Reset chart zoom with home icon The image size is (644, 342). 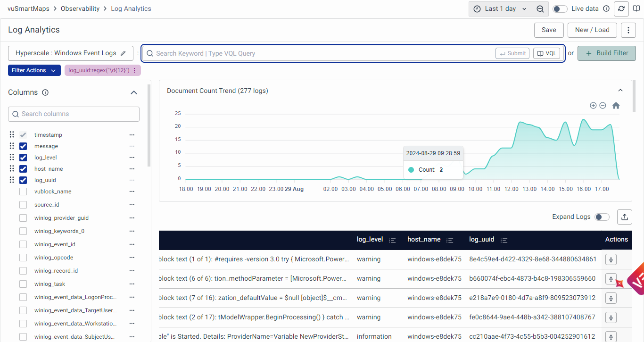[x=616, y=106]
